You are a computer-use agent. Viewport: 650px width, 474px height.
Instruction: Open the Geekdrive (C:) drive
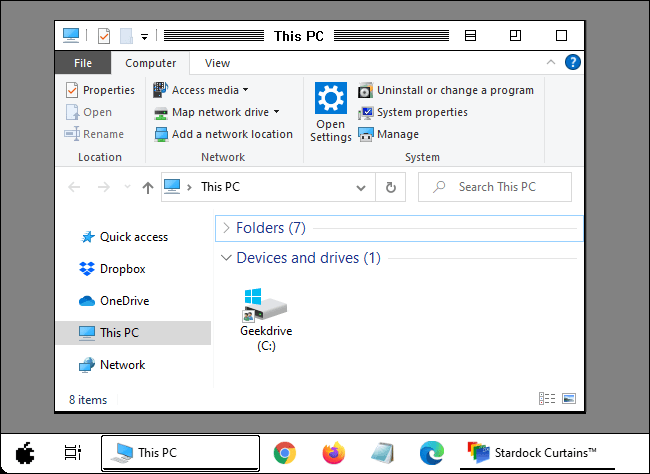pyautogui.click(x=266, y=319)
